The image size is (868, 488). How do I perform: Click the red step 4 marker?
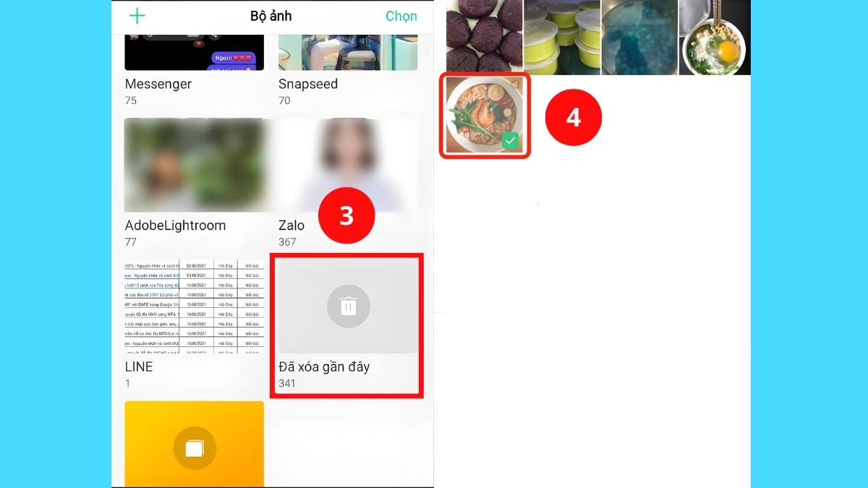pyautogui.click(x=573, y=117)
